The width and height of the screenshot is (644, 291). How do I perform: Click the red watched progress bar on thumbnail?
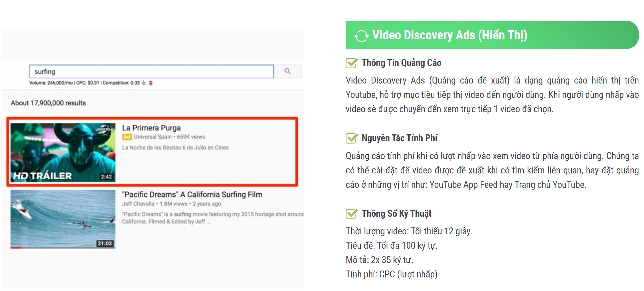tap(16, 248)
